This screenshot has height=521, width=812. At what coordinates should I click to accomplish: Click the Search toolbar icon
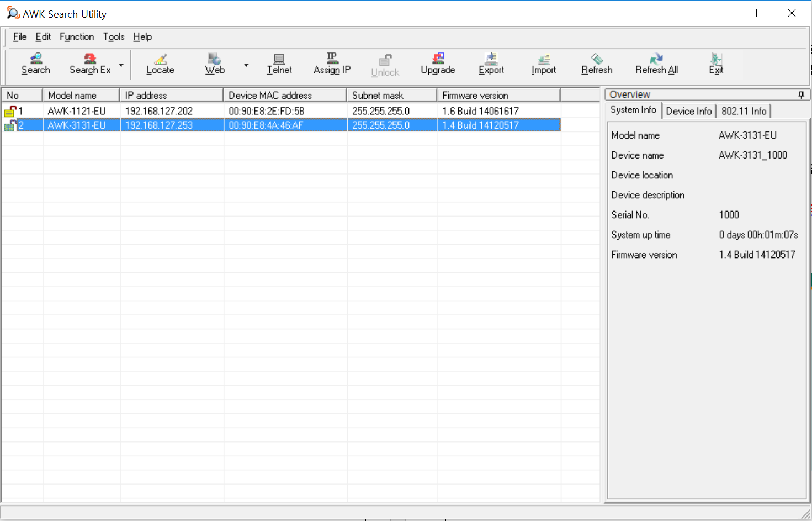36,64
